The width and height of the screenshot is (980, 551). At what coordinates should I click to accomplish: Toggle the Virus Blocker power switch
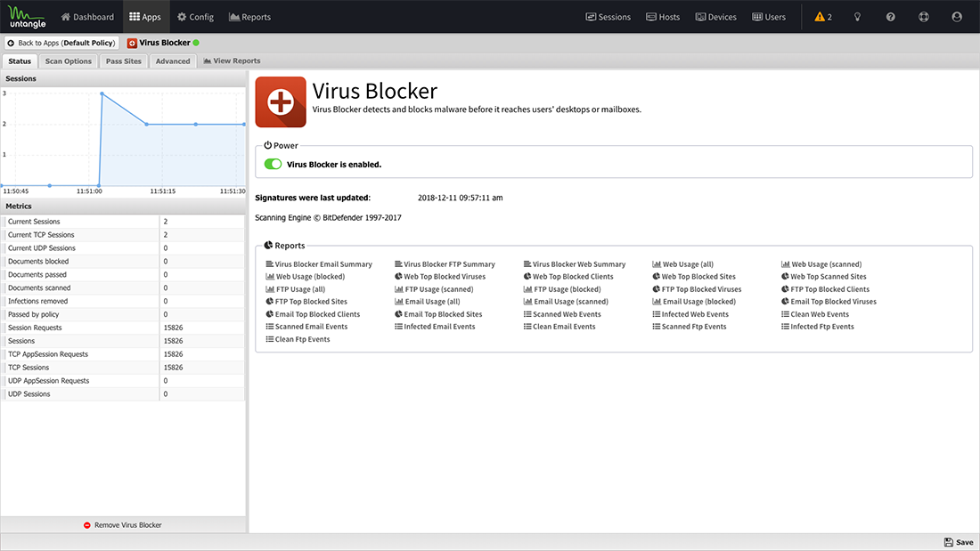273,164
